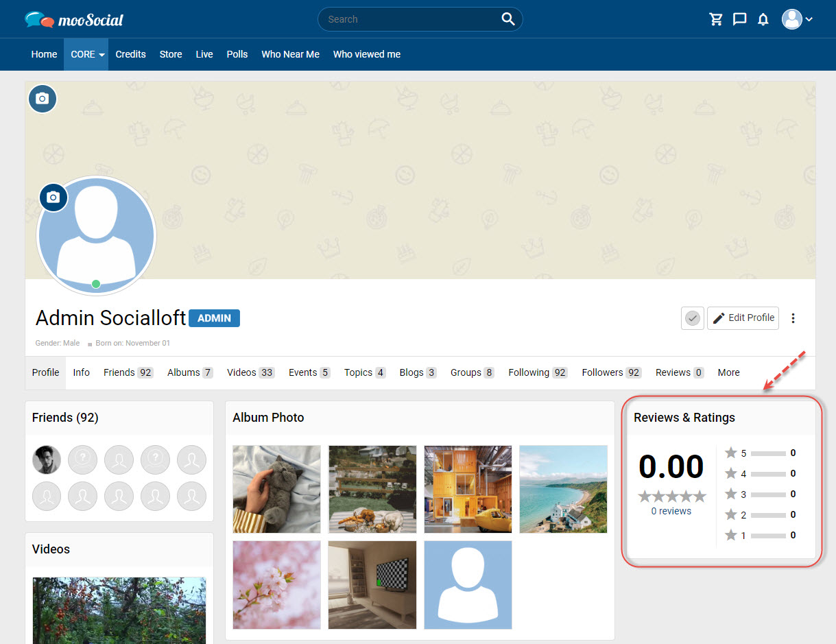Open the account avatar menu
This screenshot has width=836, height=644.
(x=797, y=19)
